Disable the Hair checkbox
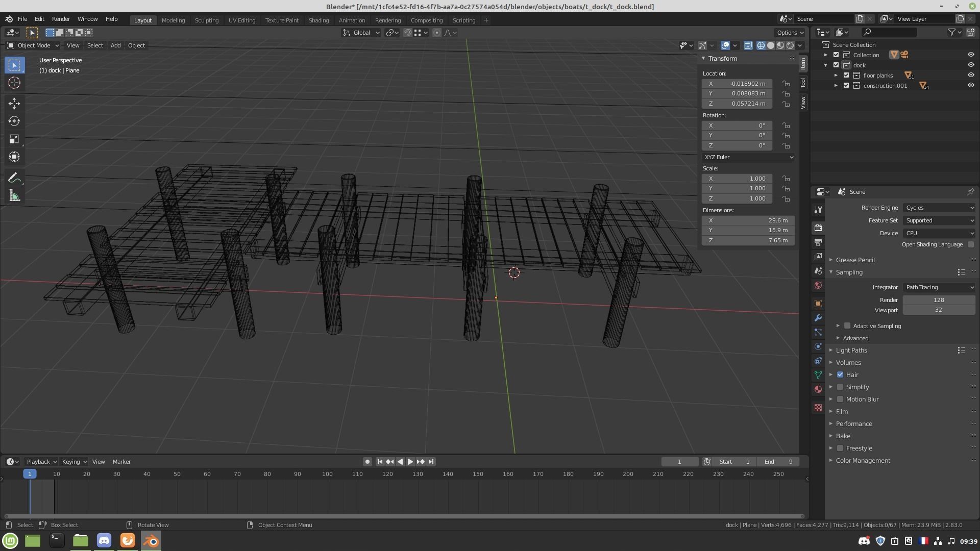 [x=840, y=375]
